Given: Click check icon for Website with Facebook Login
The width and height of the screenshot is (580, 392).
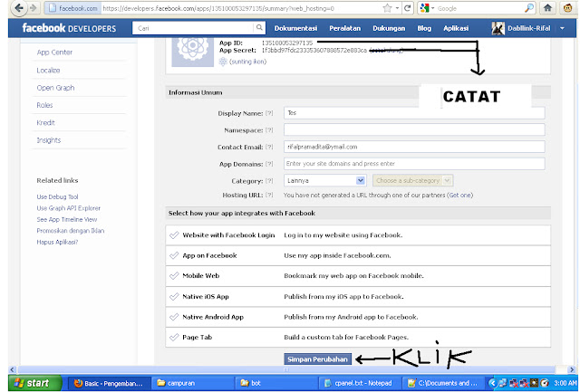Looking at the screenshot, I should 174,235.
